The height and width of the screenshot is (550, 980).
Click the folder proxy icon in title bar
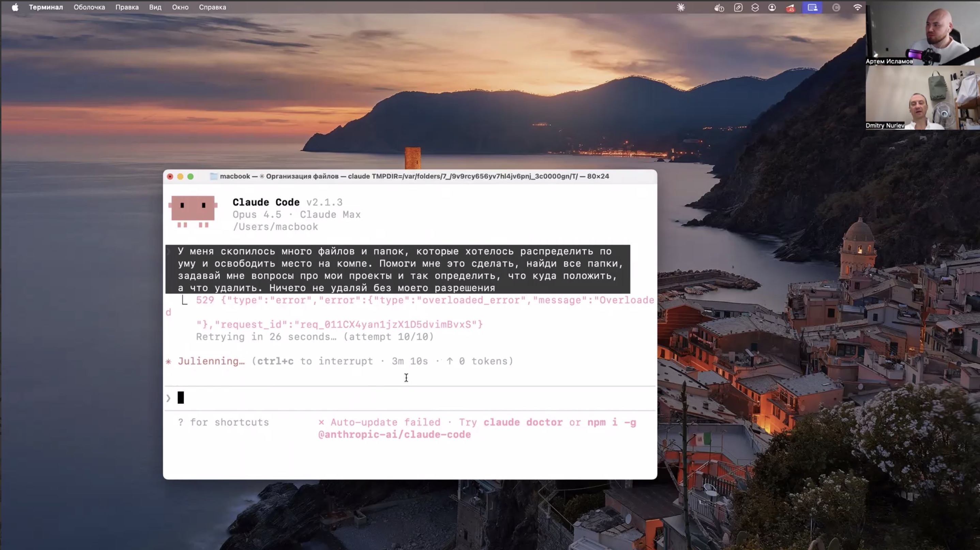(213, 176)
